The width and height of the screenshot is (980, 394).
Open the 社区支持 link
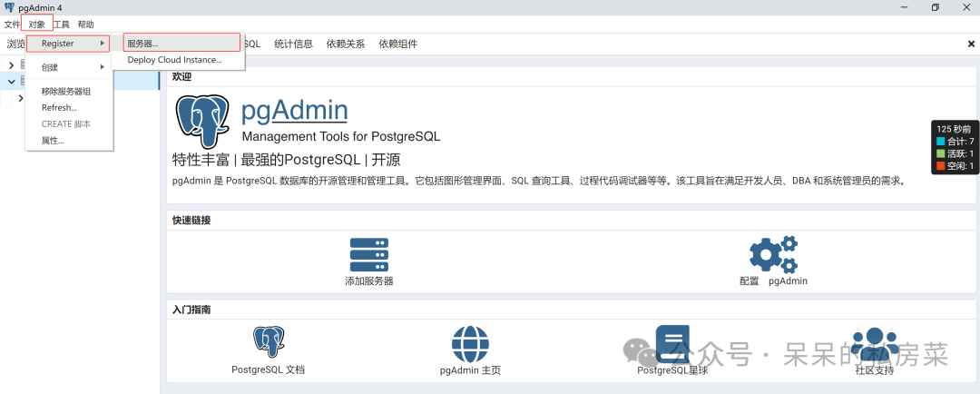875,370
